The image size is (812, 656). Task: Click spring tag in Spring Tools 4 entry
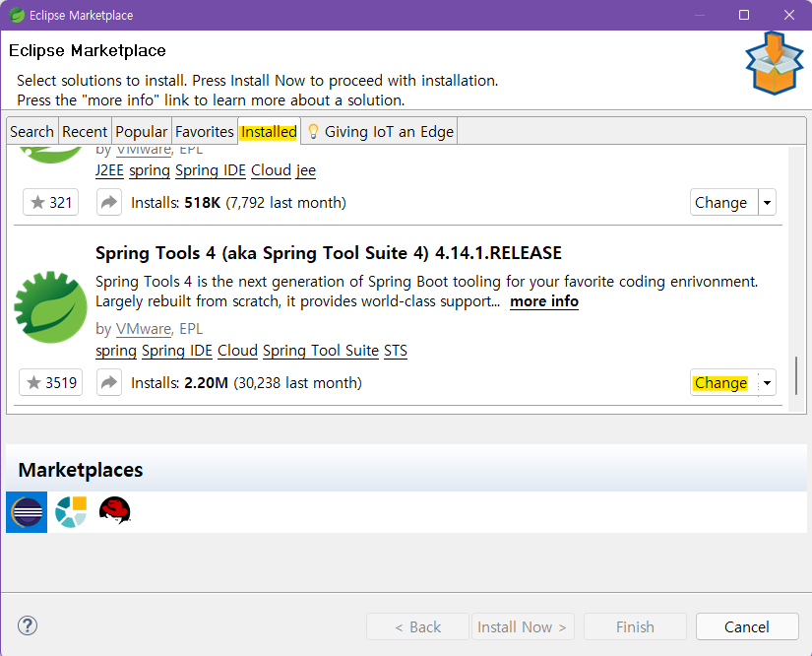[x=116, y=351]
